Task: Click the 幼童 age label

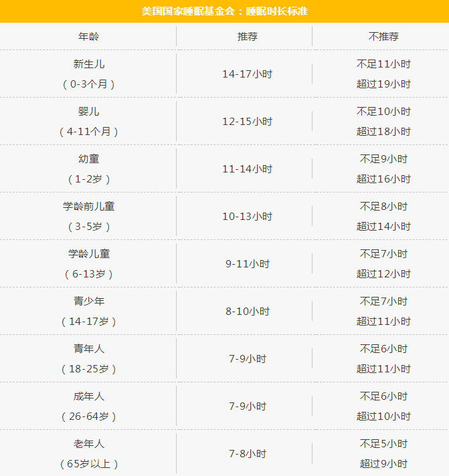Action: (x=88, y=158)
